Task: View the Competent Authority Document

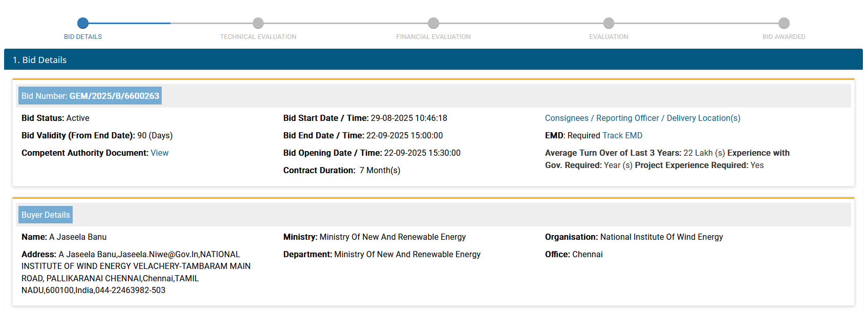Action: point(160,153)
